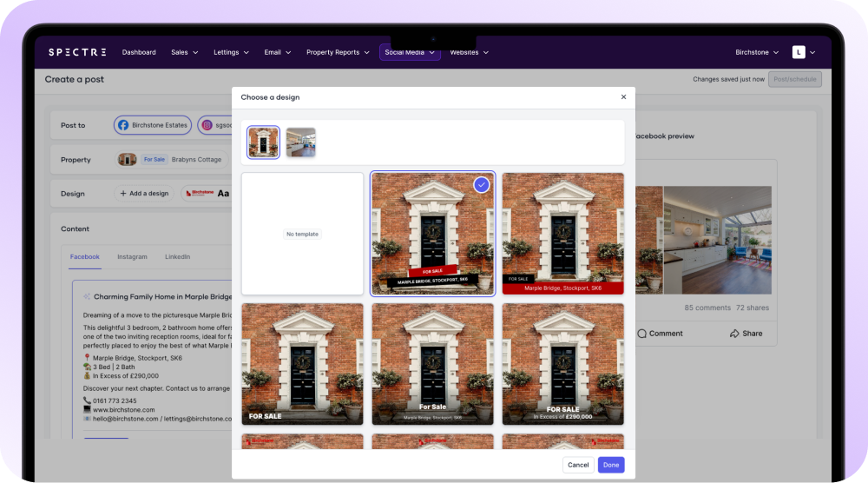The height and width of the screenshot is (483, 868).
Task: Select the kitchen photo thumbnail
Action: [300, 142]
